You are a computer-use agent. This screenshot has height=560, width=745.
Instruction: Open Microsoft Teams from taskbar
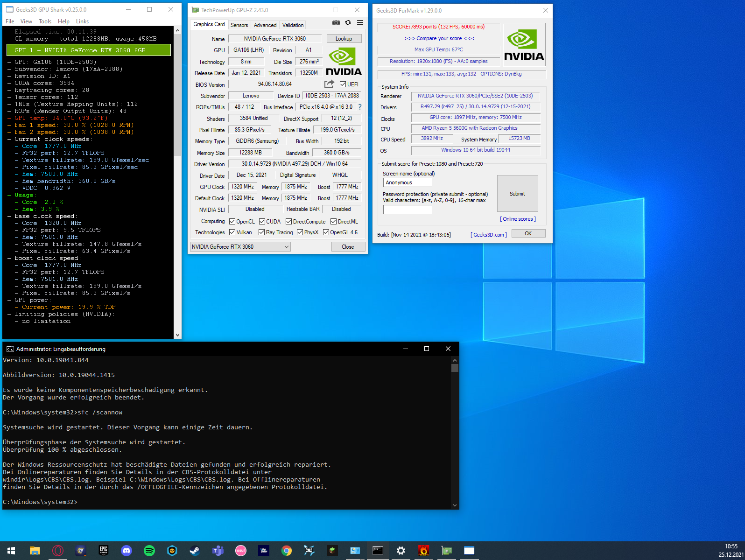[x=218, y=551]
